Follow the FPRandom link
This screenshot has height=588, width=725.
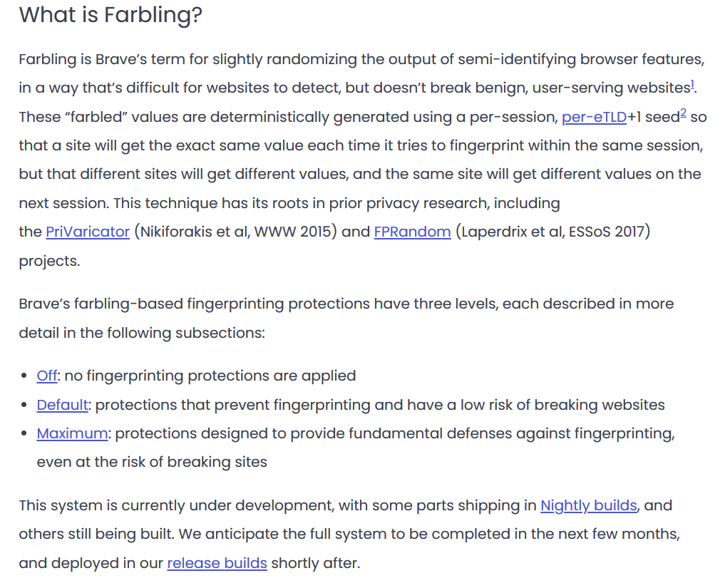(412, 232)
